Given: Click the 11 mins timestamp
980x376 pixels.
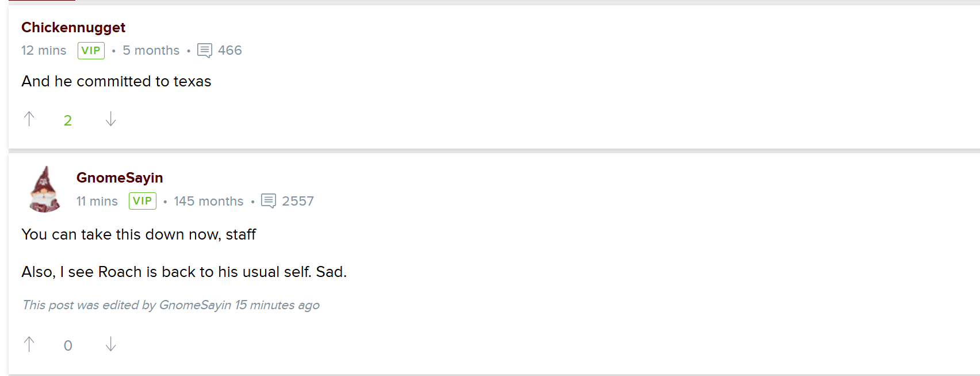Looking at the screenshot, I should click(97, 201).
